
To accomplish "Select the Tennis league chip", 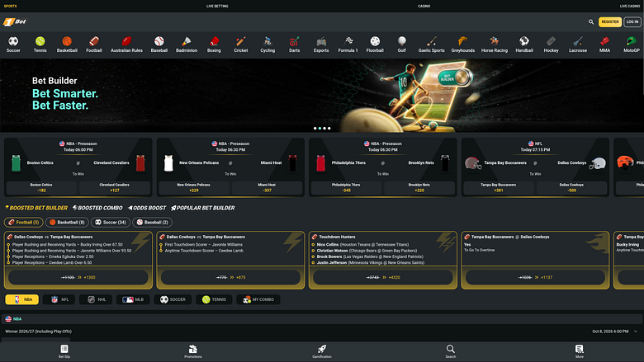I will pos(214,299).
